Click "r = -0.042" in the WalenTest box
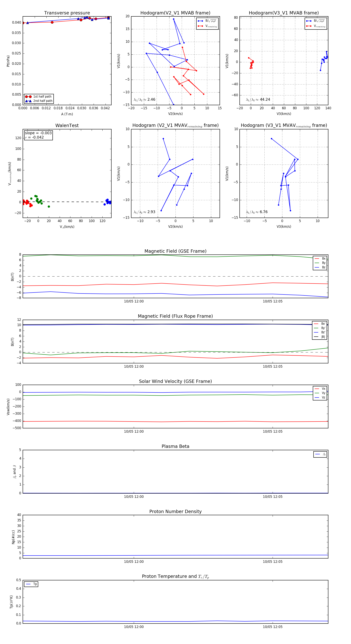The image size is (351, 644). pyautogui.click(x=35, y=137)
